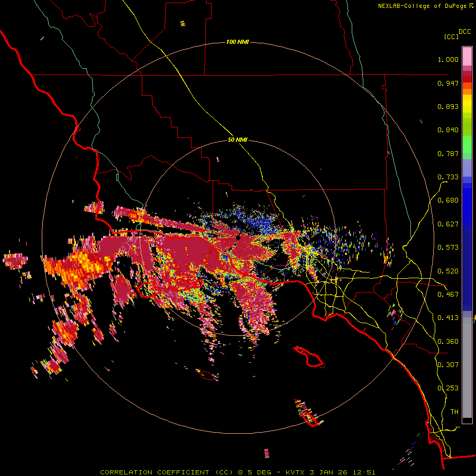Click the 0.787 legend value
The height and width of the screenshot is (476, 476).
(x=448, y=153)
